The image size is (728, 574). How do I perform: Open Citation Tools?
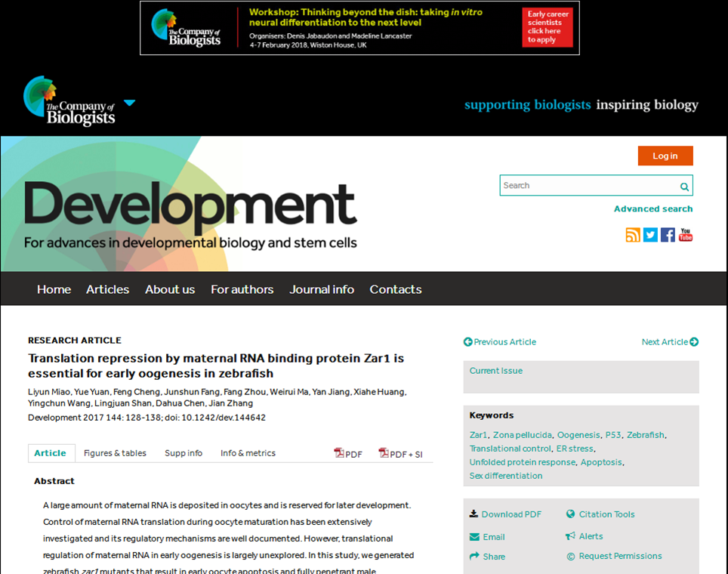click(x=606, y=514)
